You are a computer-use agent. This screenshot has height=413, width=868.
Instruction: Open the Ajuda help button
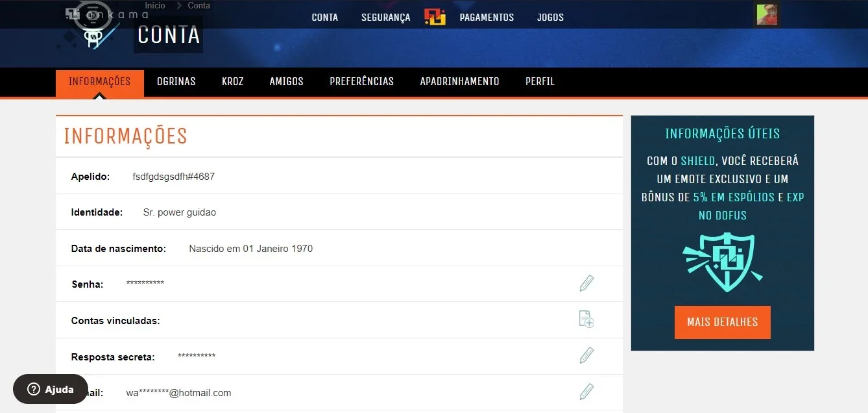click(51, 390)
